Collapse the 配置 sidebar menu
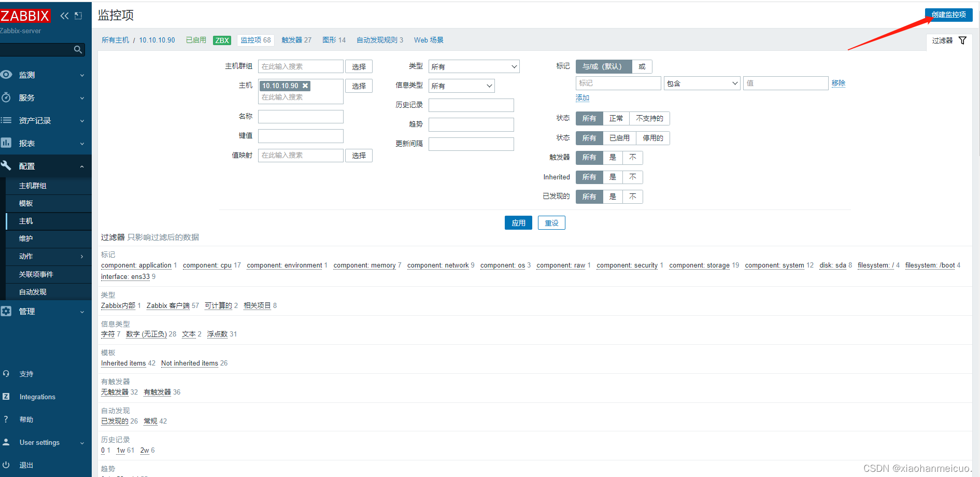The height and width of the screenshot is (477, 980). 82,166
